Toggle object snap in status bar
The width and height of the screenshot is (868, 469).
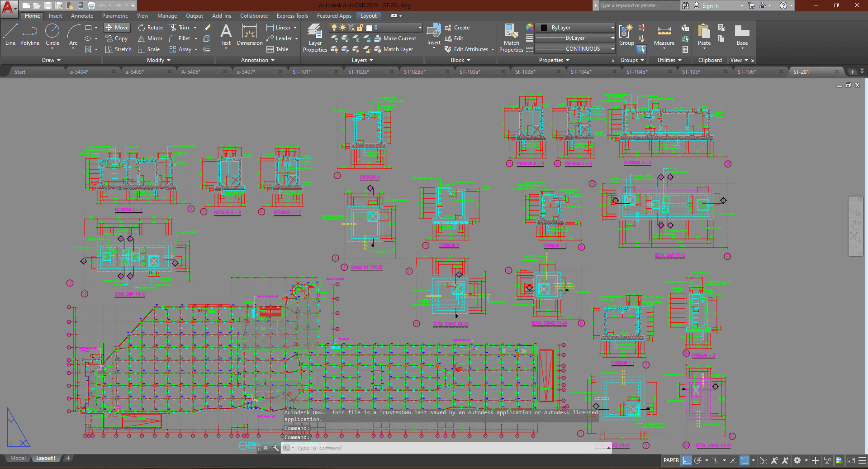pos(745,460)
